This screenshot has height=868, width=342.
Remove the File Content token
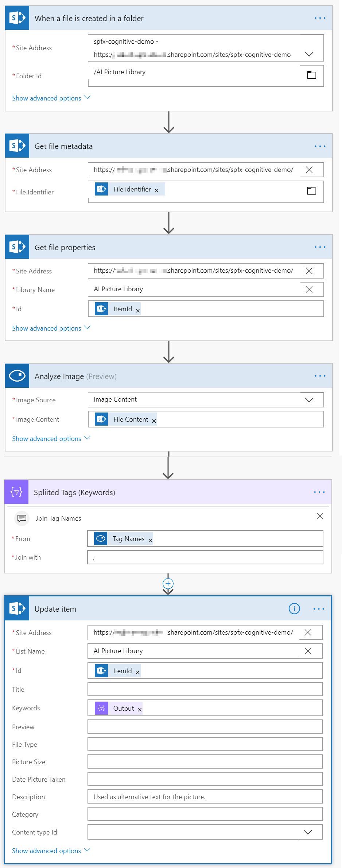point(154,421)
